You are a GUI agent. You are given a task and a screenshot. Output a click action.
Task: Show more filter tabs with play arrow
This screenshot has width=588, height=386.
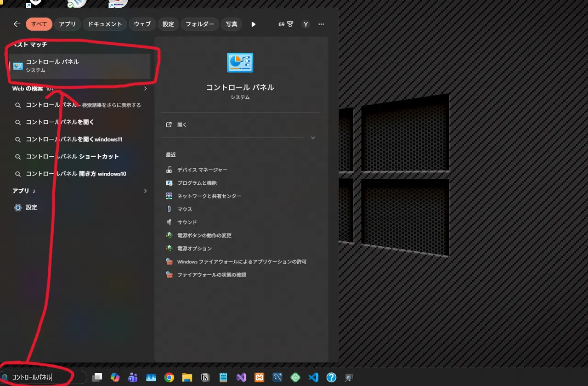coord(253,24)
